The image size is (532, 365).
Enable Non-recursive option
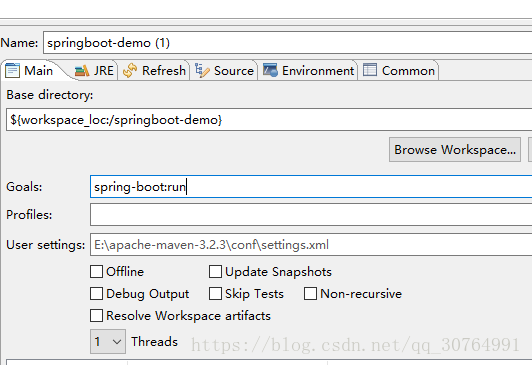tap(310, 294)
